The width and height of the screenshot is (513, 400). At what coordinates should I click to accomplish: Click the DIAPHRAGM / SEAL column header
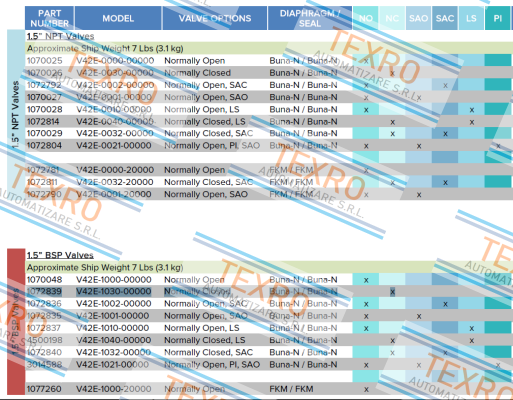coord(310,18)
